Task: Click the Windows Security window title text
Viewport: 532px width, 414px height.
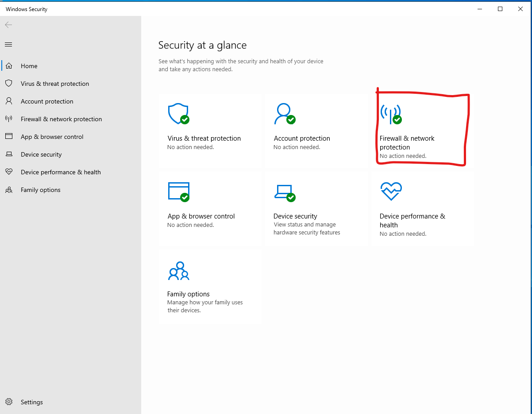Action: click(27, 9)
